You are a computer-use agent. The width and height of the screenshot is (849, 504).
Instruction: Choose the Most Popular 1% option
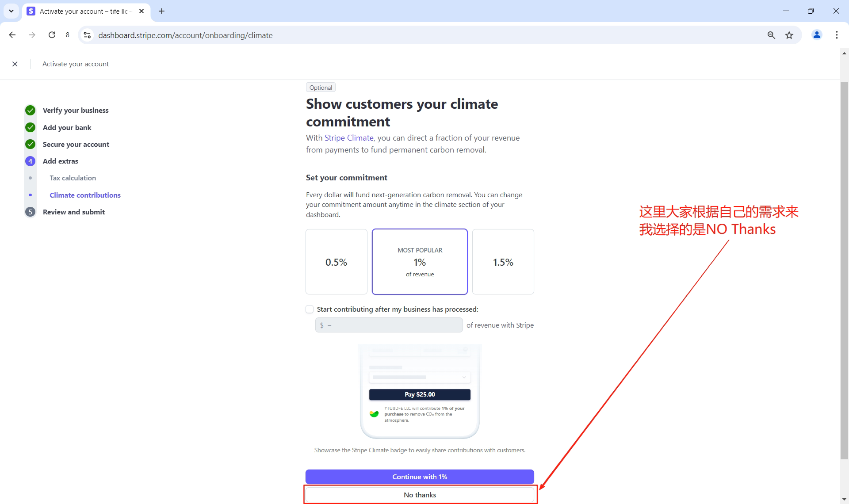420,262
